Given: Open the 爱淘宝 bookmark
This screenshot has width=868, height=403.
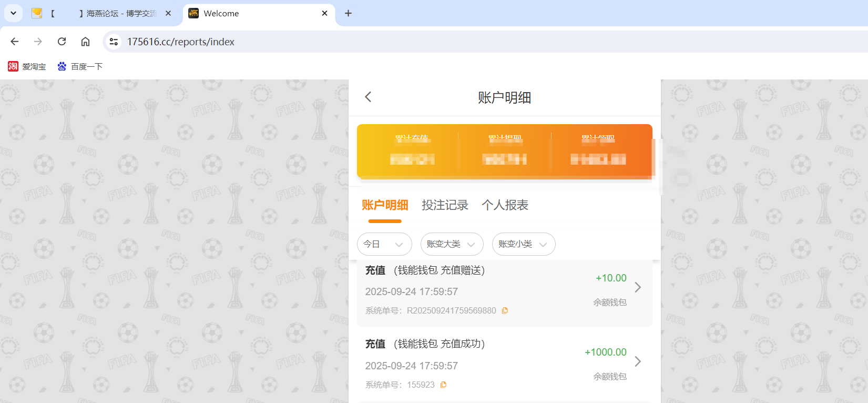Looking at the screenshot, I should click(27, 66).
